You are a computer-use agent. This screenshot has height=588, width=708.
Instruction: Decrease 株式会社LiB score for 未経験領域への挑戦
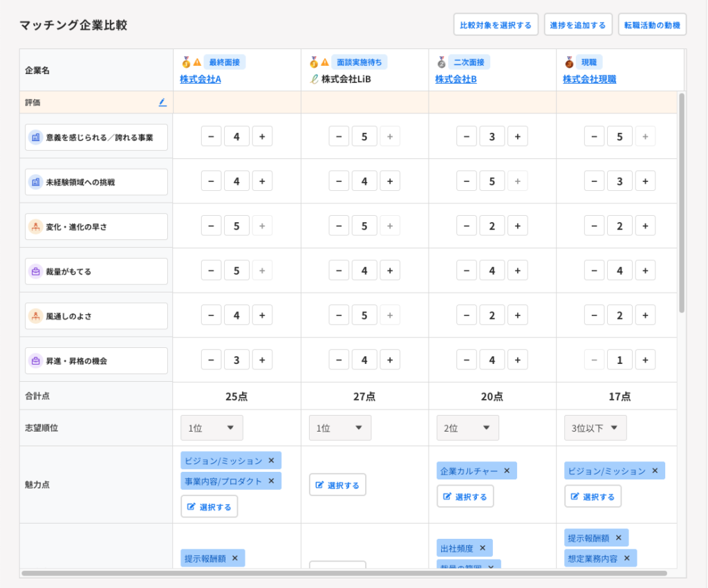click(338, 181)
